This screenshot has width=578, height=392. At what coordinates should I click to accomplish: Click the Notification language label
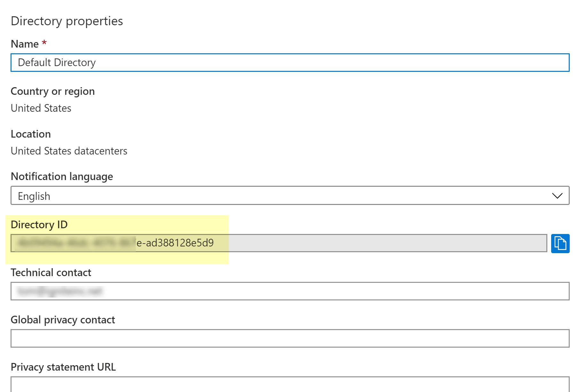click(62, 177)
